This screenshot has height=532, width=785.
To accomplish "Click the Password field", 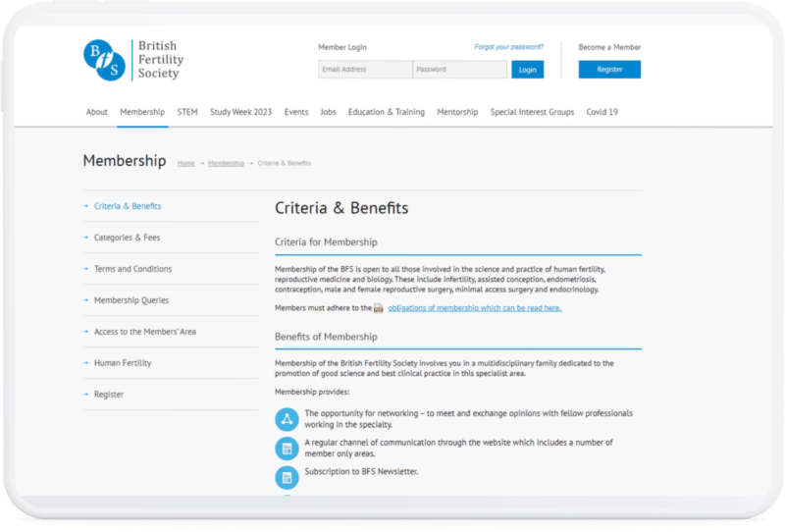I will tap(459, 70).
